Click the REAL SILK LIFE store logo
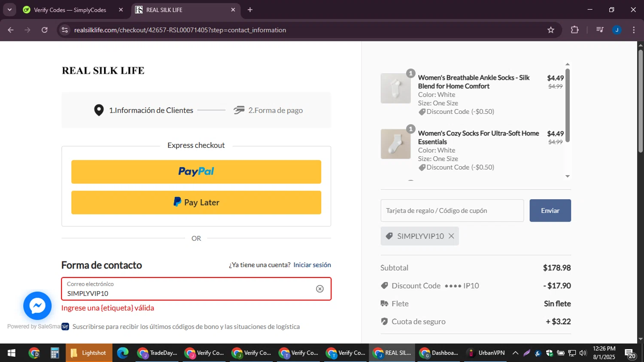The image size is (644, 362). point(103,70)
